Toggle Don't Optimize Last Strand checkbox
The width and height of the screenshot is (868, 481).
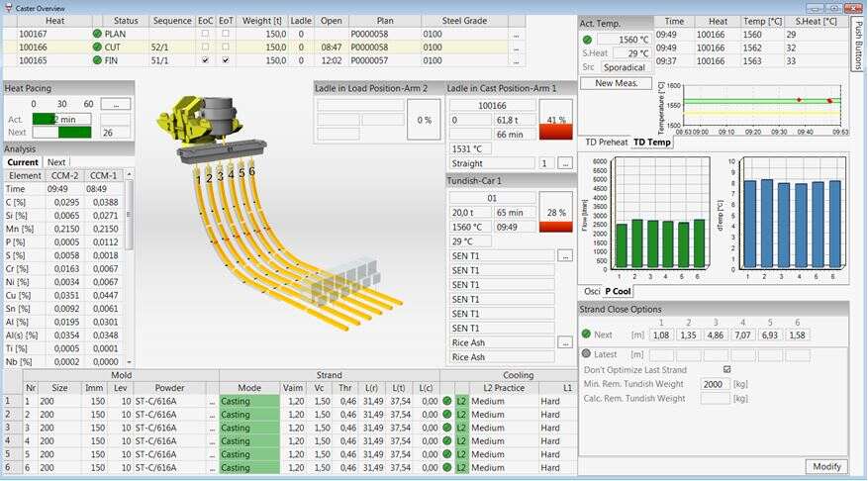pos(727,369)
